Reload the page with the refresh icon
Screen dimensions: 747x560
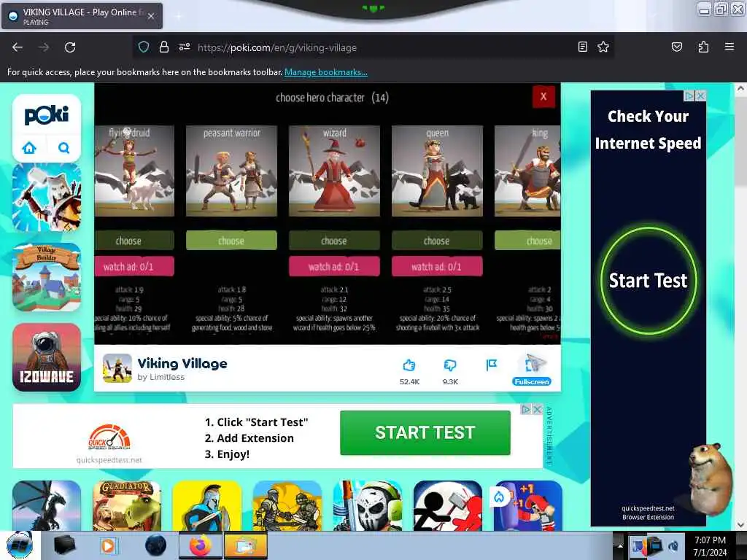click(x=70, y=47)
